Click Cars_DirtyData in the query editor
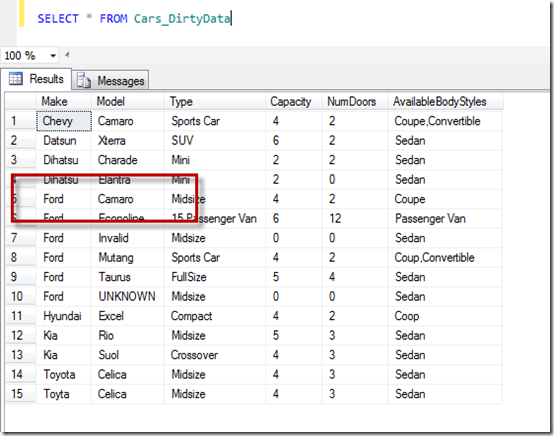 [182, 19]
